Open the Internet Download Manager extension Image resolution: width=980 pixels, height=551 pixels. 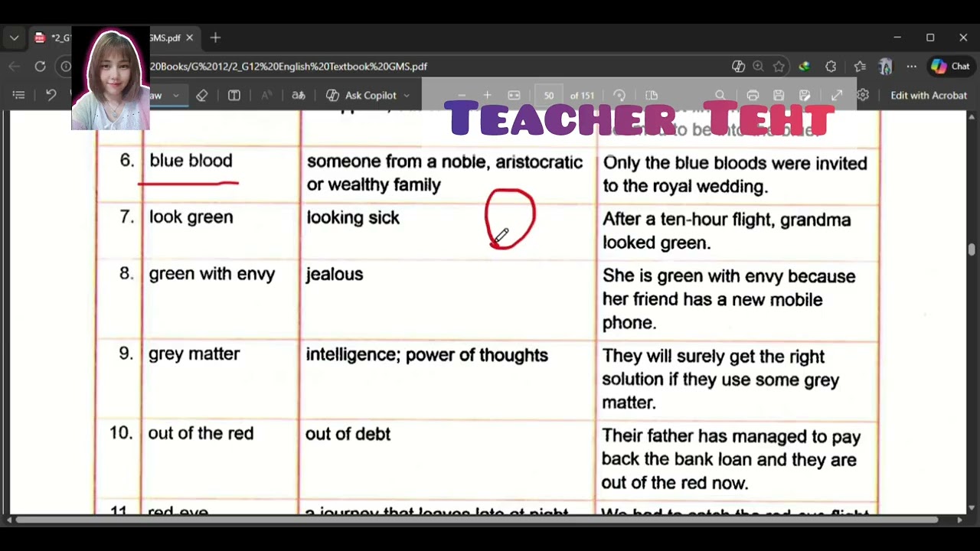(x=804, y=67)
